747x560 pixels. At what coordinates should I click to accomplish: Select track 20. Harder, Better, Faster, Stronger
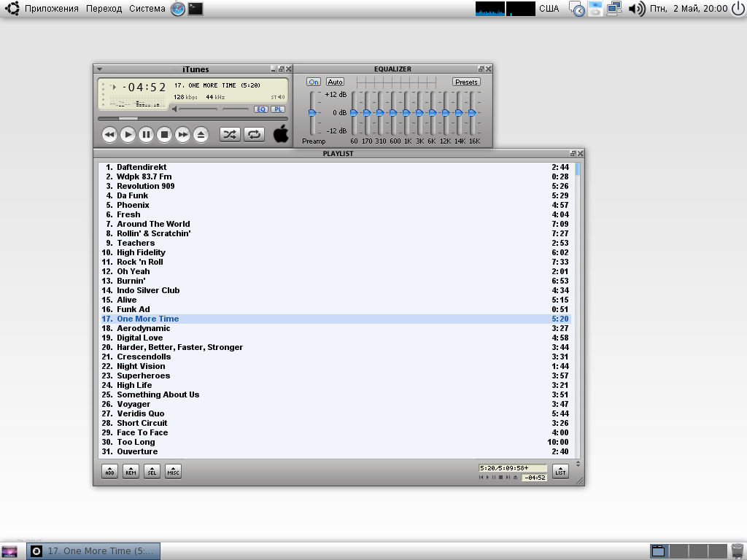[336, 347]
